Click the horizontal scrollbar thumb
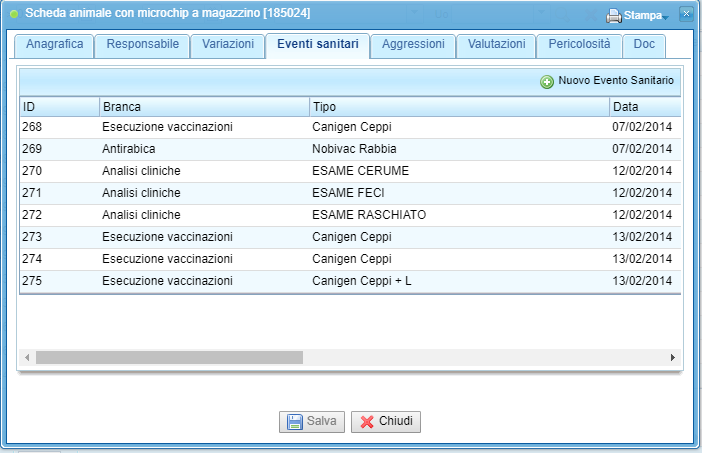This screenshot has width=702, height=453. tap(169, 358)
